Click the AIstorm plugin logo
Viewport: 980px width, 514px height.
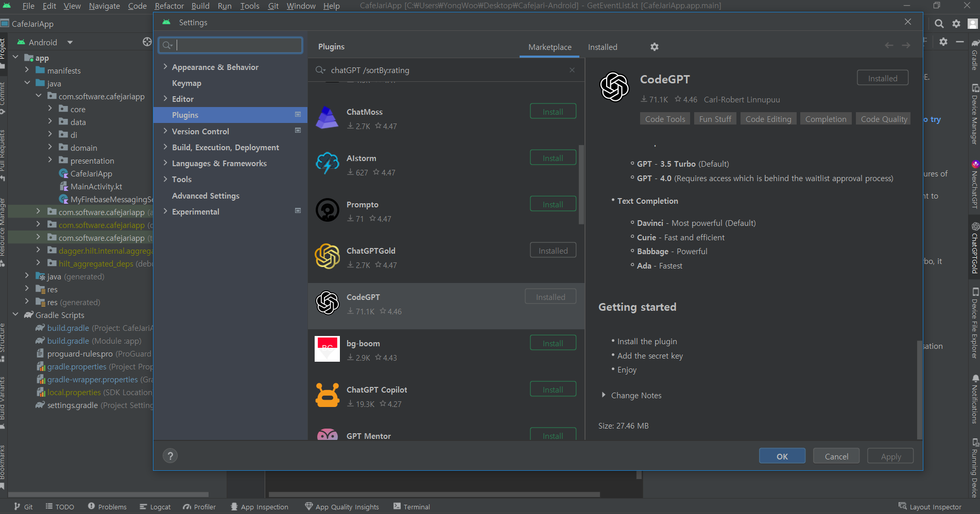[x=327, y=164]
